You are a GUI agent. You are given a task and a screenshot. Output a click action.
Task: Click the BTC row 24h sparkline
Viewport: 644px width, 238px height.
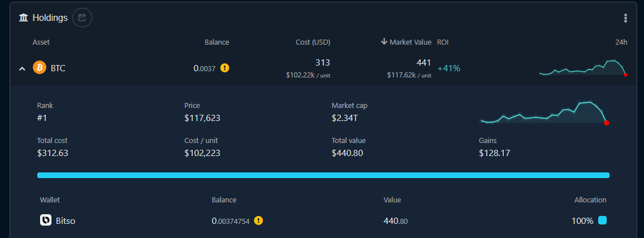583,67
